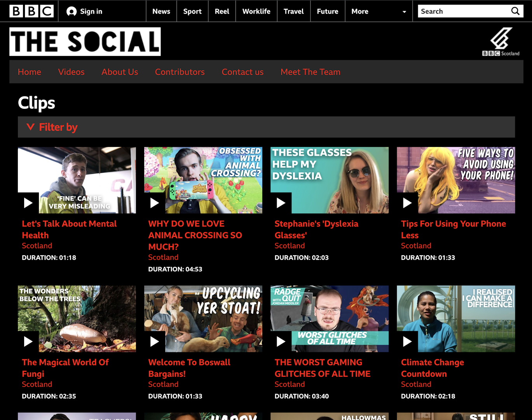
Task: Click the Clips page heading
Action: pyautogui.click(x=37, y=103)
